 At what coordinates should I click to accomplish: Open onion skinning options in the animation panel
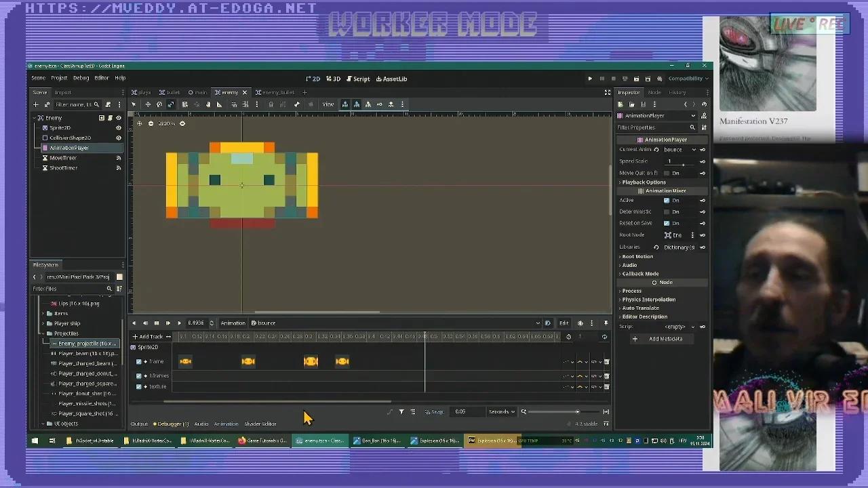tap(580, 323)
